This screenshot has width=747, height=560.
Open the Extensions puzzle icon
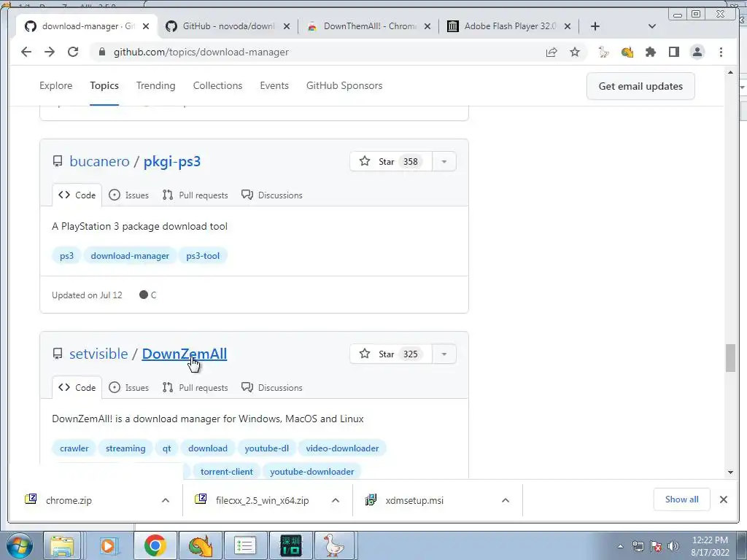(650, 52)
